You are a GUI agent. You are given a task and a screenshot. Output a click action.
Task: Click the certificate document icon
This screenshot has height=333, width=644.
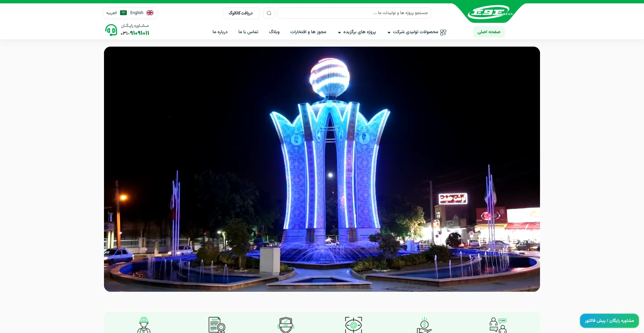coord(216,325)
